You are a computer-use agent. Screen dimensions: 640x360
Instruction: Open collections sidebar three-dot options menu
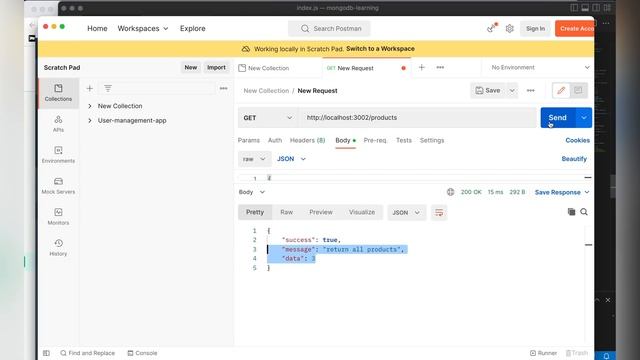point(224,88)
